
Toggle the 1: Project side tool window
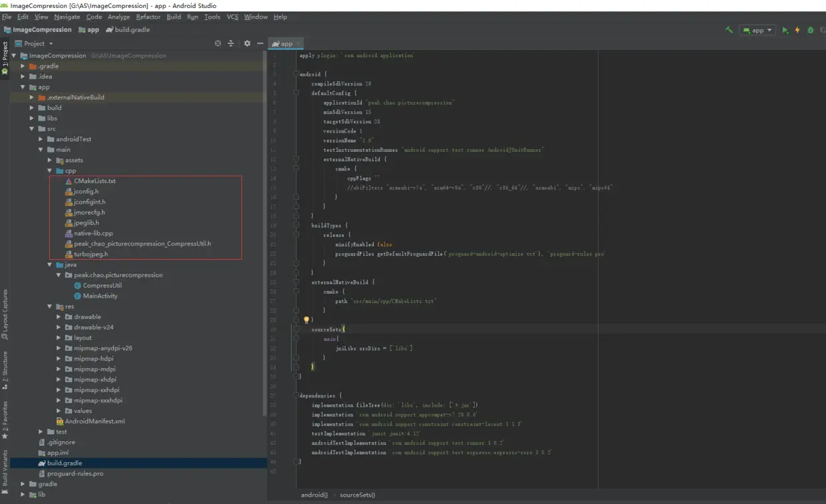[5, 59]
